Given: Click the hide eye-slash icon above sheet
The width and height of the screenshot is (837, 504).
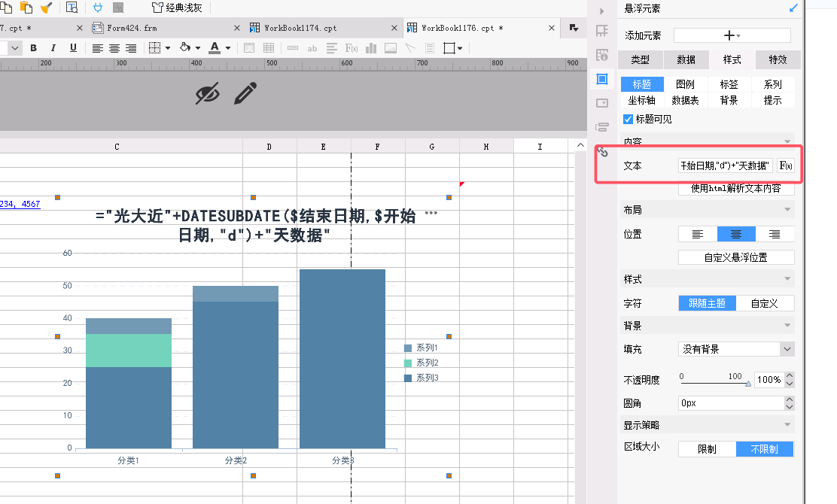Looking at the screenshot, I should point(208,94).
